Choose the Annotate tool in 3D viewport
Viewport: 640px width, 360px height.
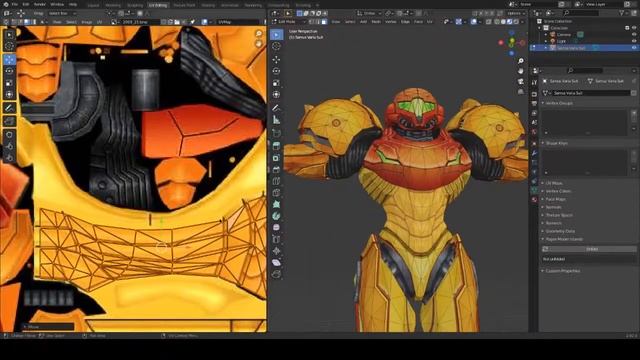(276, 108)
